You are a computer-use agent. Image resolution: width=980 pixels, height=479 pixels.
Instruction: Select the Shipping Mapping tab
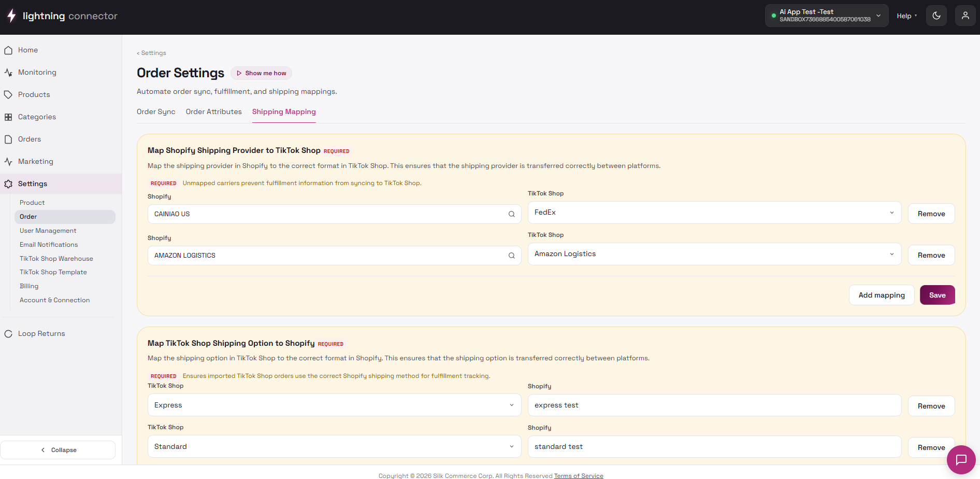tap(284, 112)
